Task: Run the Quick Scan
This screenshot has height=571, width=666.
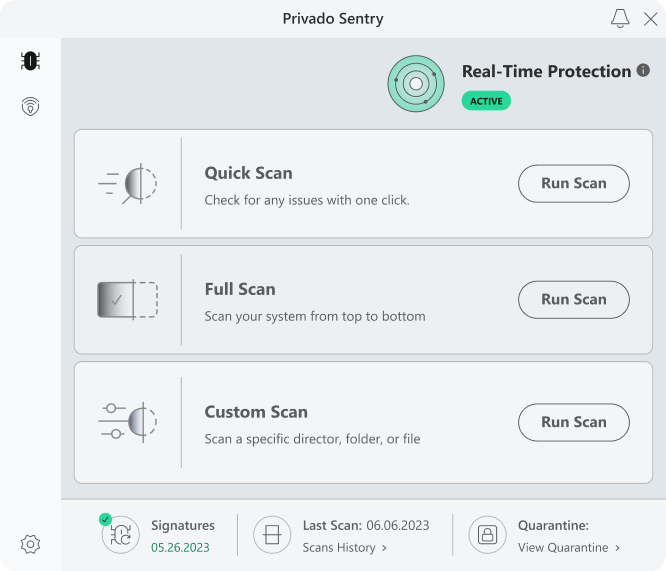Action: 573,184
